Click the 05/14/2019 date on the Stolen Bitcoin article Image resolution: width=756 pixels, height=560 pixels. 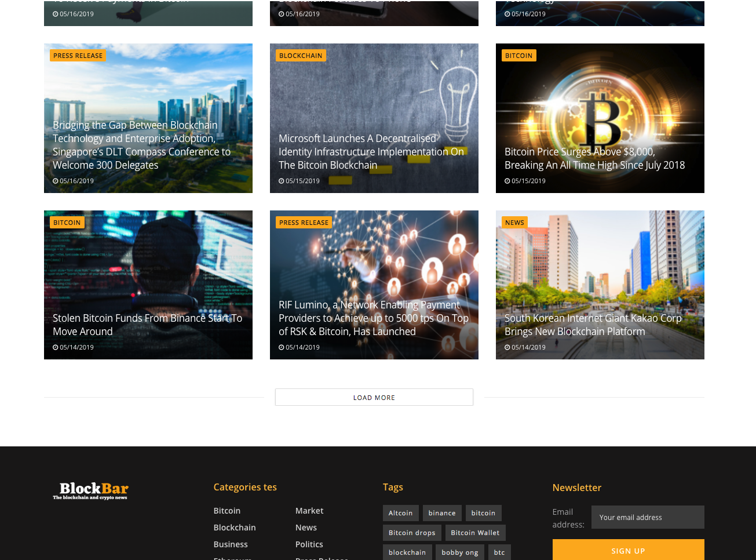click(x=76, y=347)
